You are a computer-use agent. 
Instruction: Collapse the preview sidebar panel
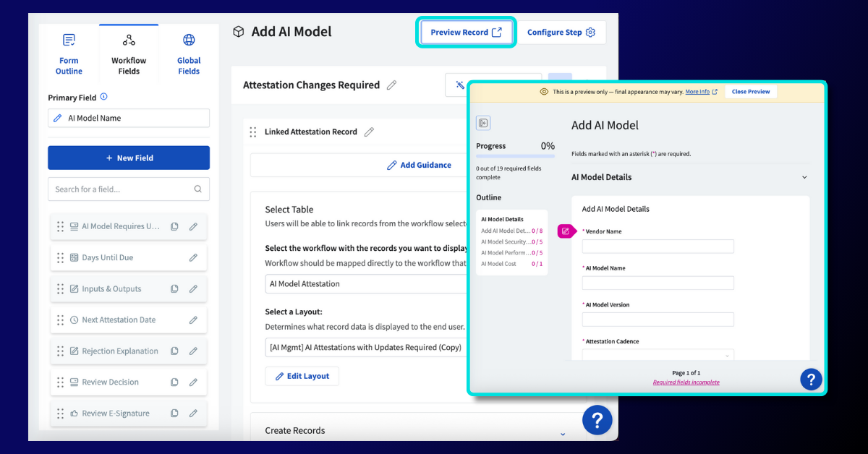[x=483, y=123]
